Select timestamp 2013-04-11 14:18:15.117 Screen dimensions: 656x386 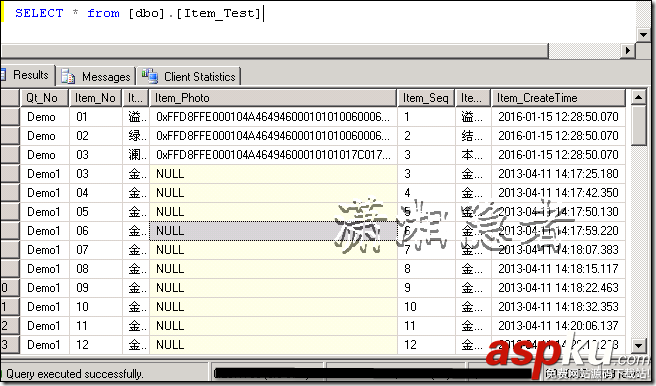point(558,269)
